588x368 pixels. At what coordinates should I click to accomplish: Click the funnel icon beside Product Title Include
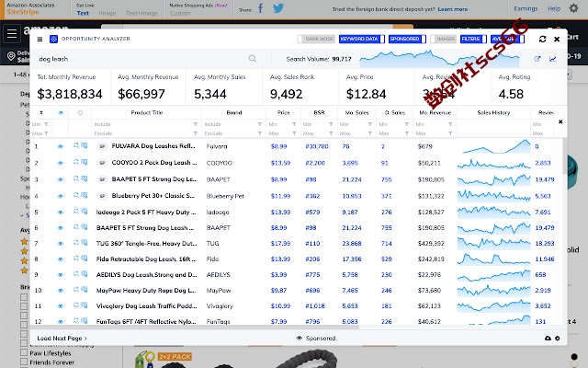(x=196, y=124)
